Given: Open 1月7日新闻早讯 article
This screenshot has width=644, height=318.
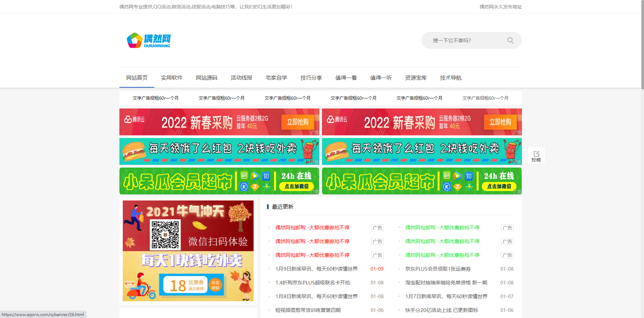Looking at the screenshot, I should [446, 297].
